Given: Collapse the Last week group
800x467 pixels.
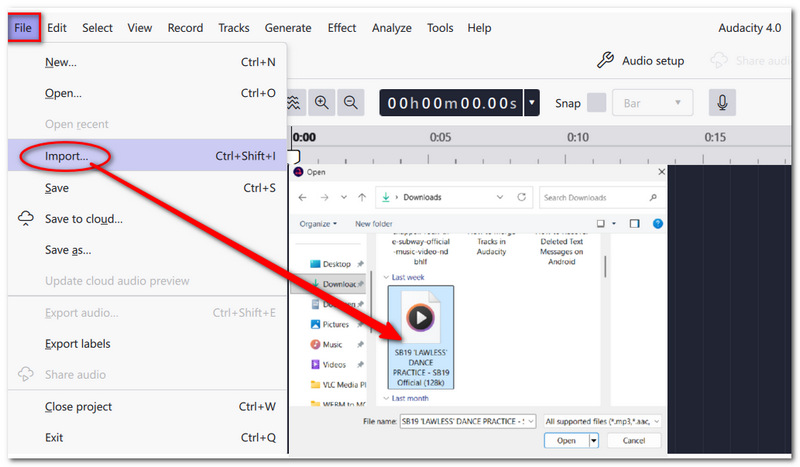Looking at the screenshot, I should (386, 278).
